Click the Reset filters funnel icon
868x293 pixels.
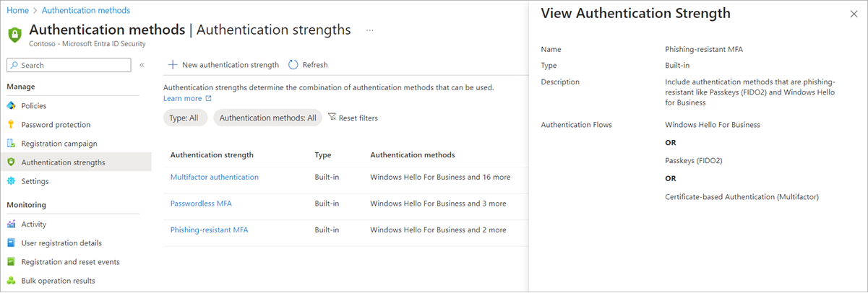(332, 117)
